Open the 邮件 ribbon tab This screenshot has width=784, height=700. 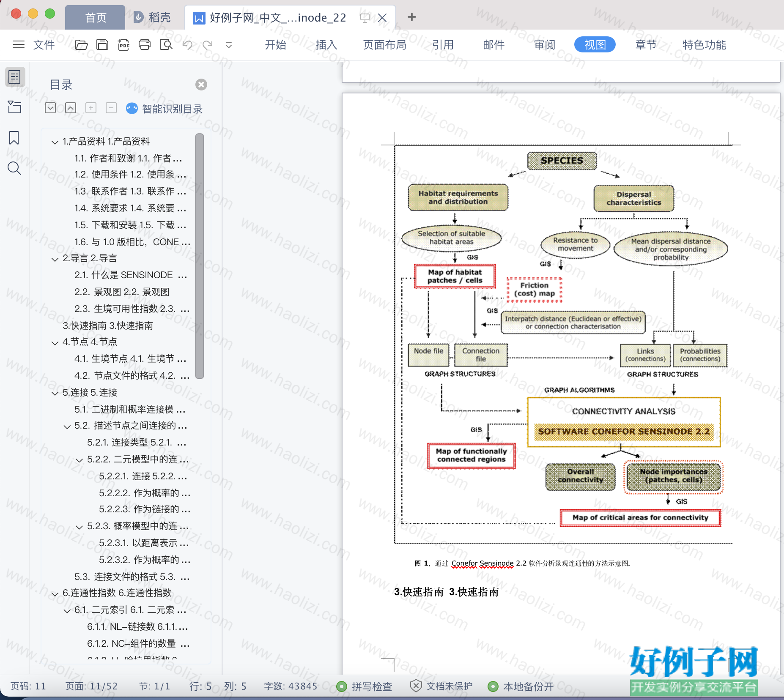[x=494, y=45]
